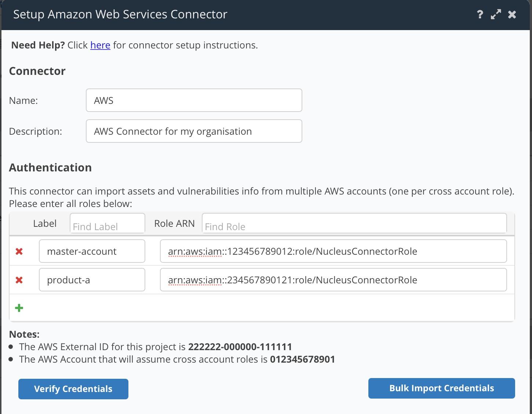Edit the ARN field ending 123456789012:role/NucleusConnectorRole
This screenshot has width=532, height=414.
click(x=334, y=251)
